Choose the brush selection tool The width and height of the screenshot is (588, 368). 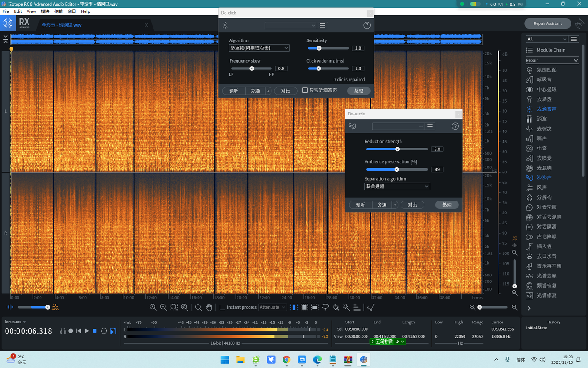pyautogui.click(x=336, y=307)
